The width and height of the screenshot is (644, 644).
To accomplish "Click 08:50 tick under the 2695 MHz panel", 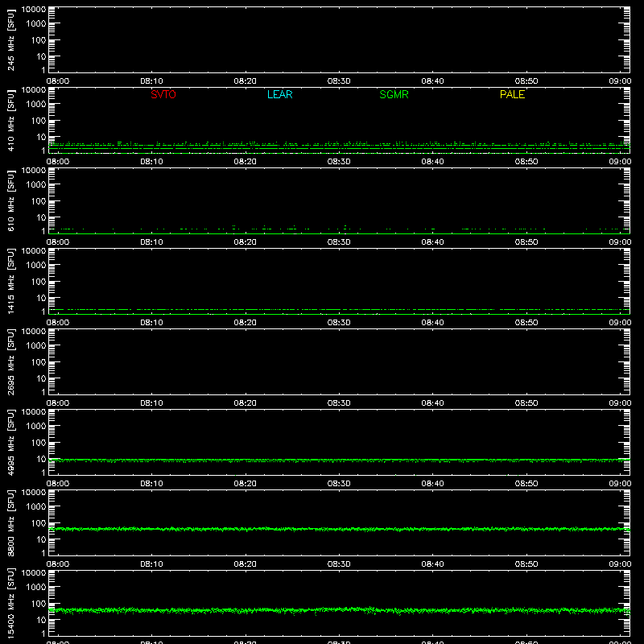I will pos(526,403).
